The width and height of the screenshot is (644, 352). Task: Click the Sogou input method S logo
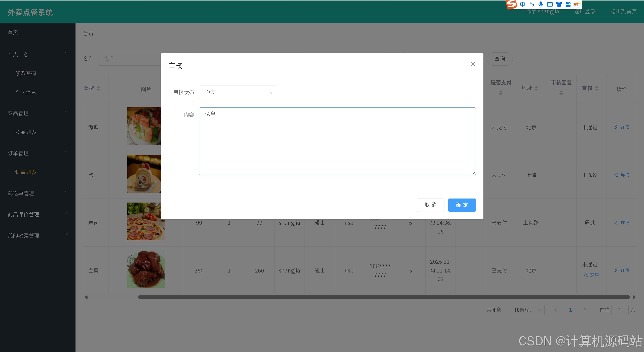click(x=512, y=4)
